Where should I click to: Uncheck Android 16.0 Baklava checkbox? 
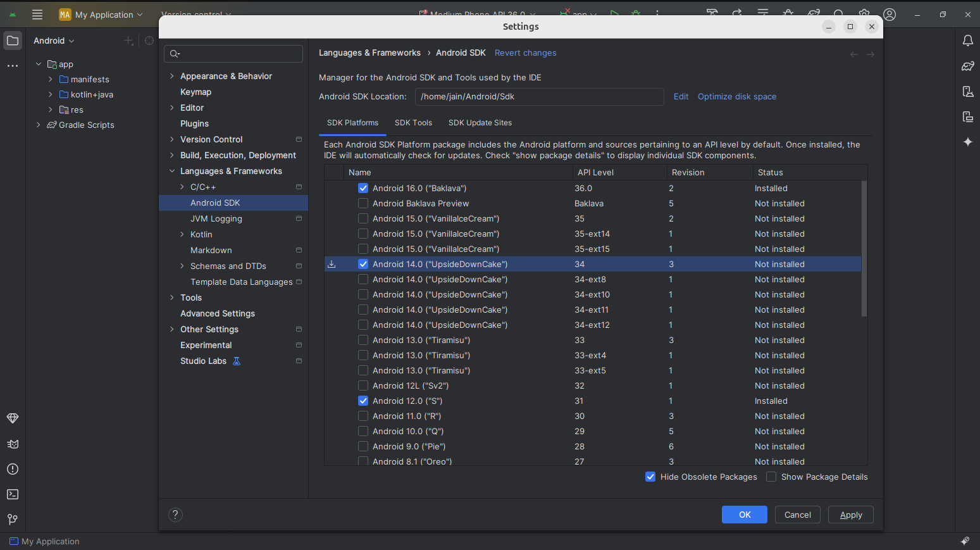(363, 188)
